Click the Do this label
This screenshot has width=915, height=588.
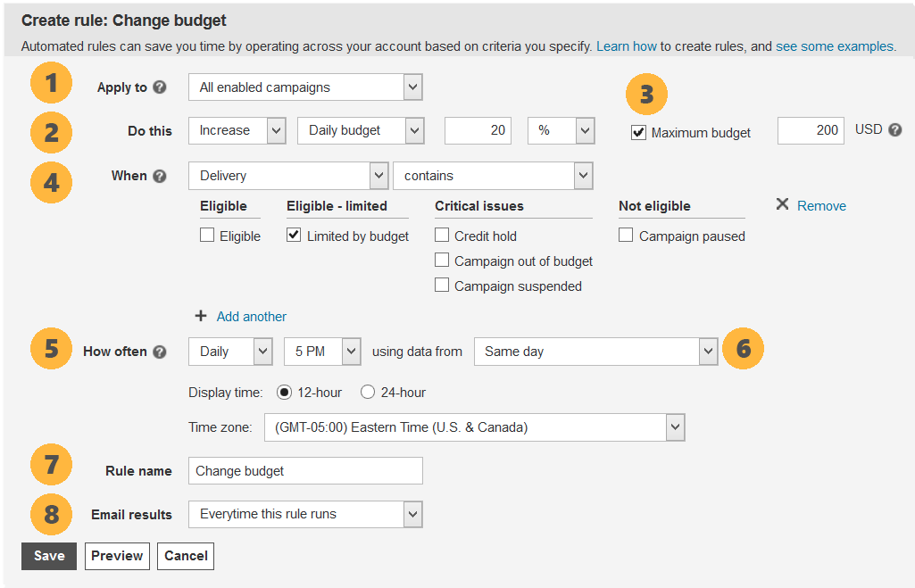pyautogui.click(x=150, y=131)
